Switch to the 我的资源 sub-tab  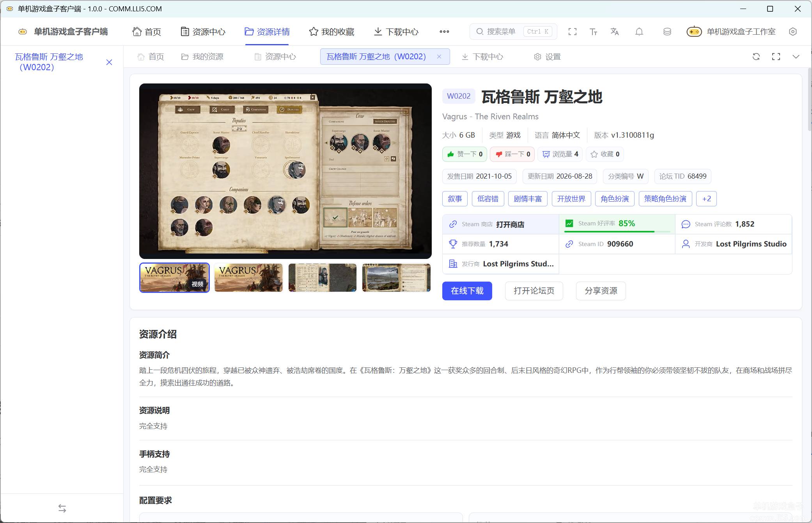[202, 57]
